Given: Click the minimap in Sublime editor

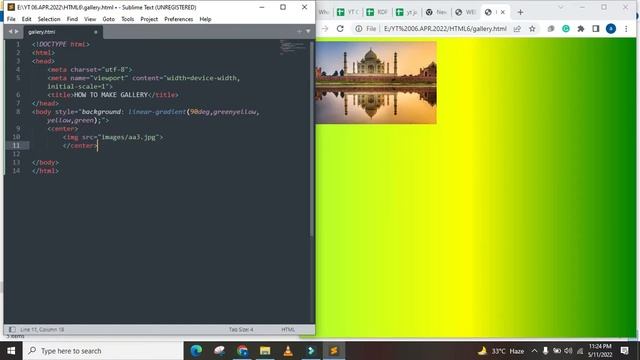Looking at the screenshot, I should coord(293,47).
